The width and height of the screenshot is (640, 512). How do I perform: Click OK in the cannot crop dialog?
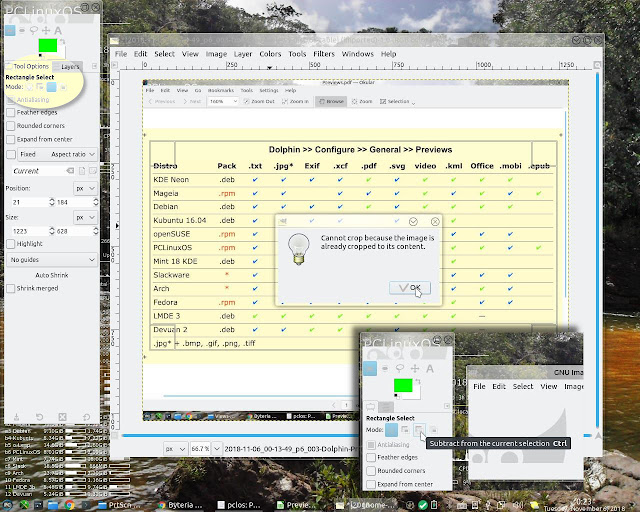tap(409, 287)
